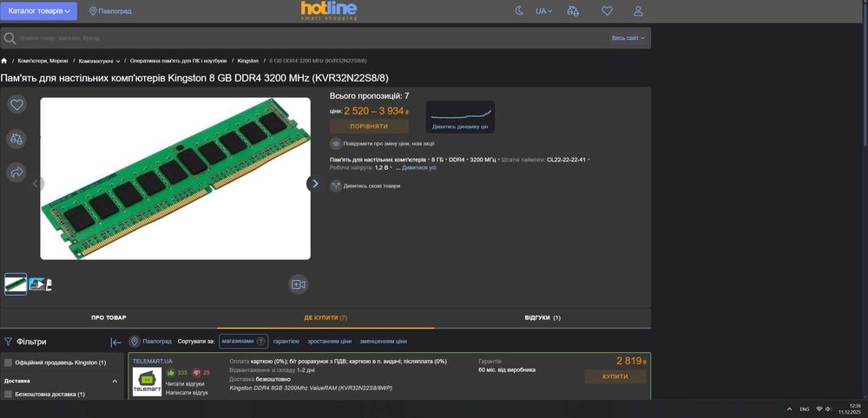Image resolution: width=868 pixels, height=418 pixels.
Task: Open the TELEMART.UA store link
Action: (152, 361)
